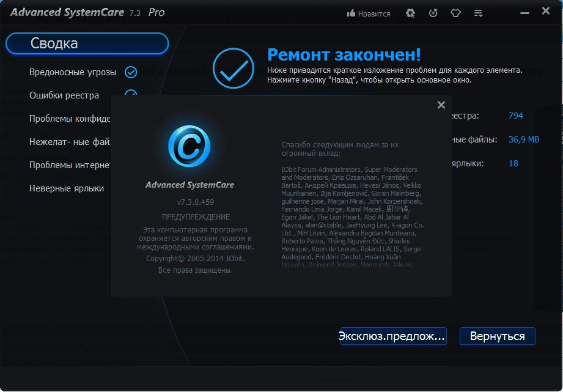Click the Advanced SystemCare logo in About dialog
The width and height of the screenshot is (563, 392).
pyautogui.click(x=190, y=146)
